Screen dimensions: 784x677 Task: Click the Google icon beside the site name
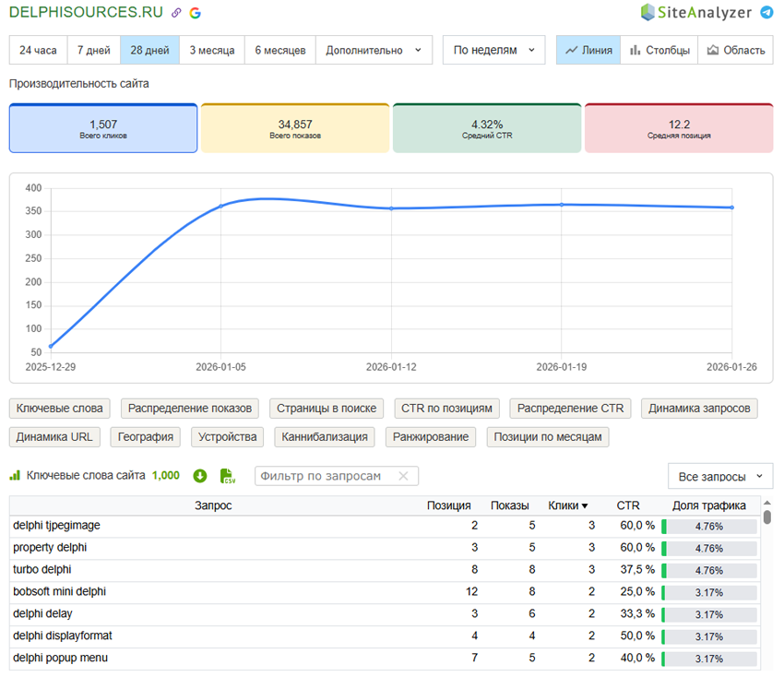[x=195, y=13]
